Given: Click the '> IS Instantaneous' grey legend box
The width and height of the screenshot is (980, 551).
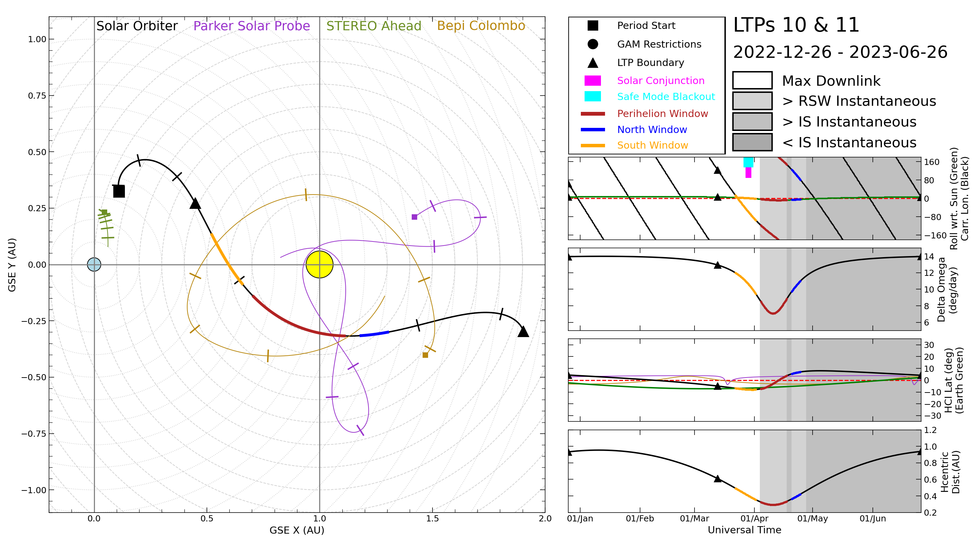Looking at the screenshot, I should [x=752, y=122].
